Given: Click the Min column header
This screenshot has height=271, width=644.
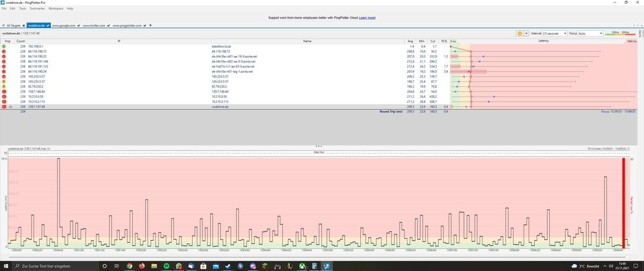Looking at the screenshot, I should tap(422, 41).
